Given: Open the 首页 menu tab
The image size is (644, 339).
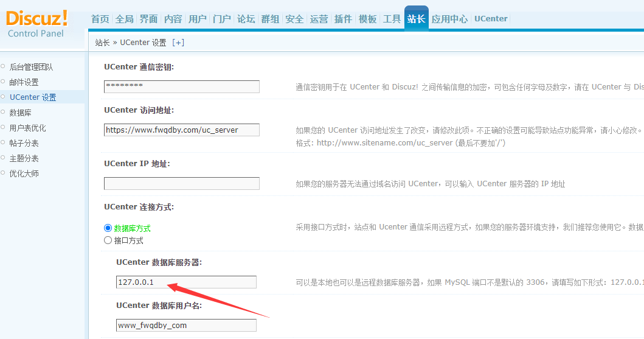Looking at the screenshot, I should click(100, 19).
